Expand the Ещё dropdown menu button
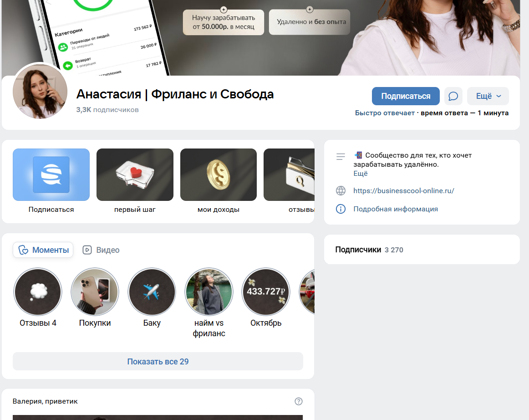The height and width of the screenshot is (420, 529). pos(488,96)
